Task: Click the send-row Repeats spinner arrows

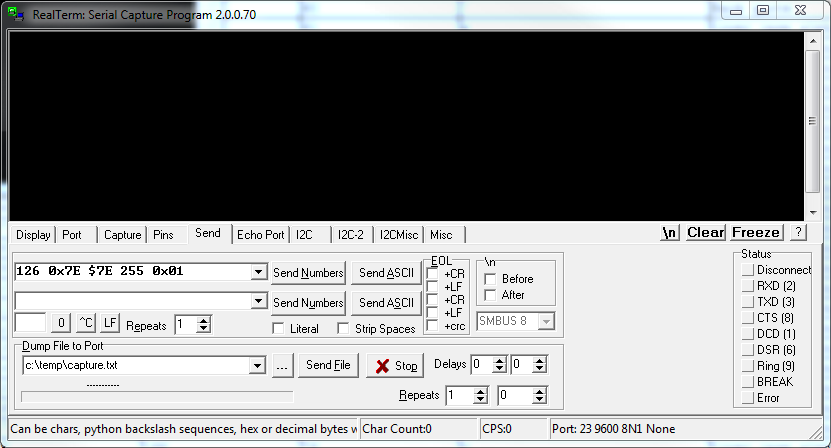Action: tap(204, 324)
